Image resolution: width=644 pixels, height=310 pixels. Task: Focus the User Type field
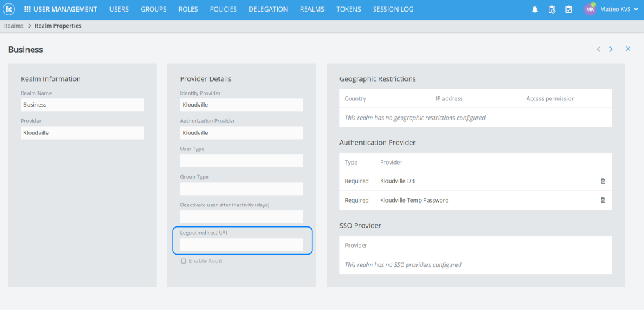[241, 161]
